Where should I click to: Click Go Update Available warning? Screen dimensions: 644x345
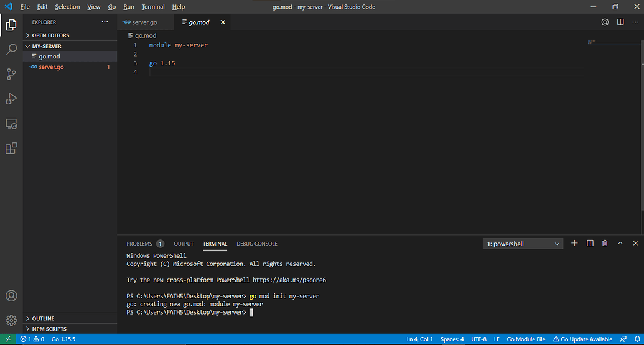pyautogui.click(x=582, y=339)
